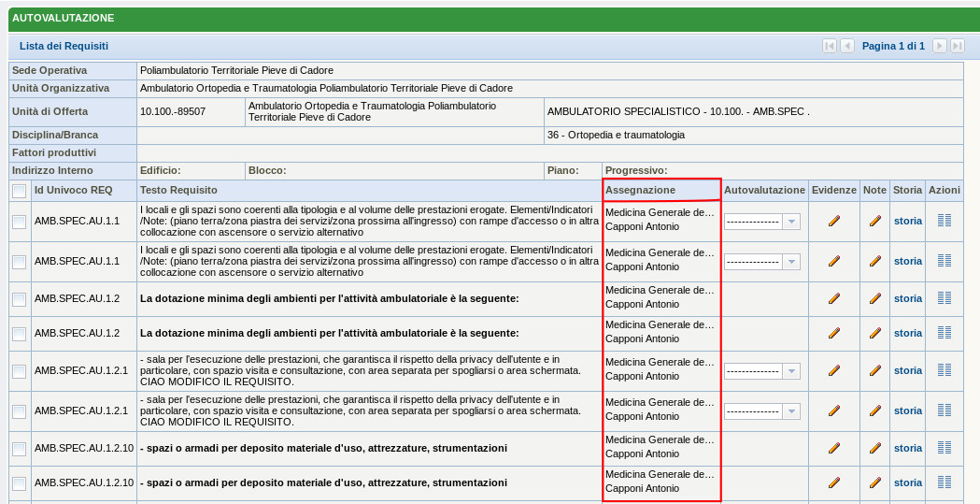
Task: Click the next page arrow
Action: click(x=939, y=46)
